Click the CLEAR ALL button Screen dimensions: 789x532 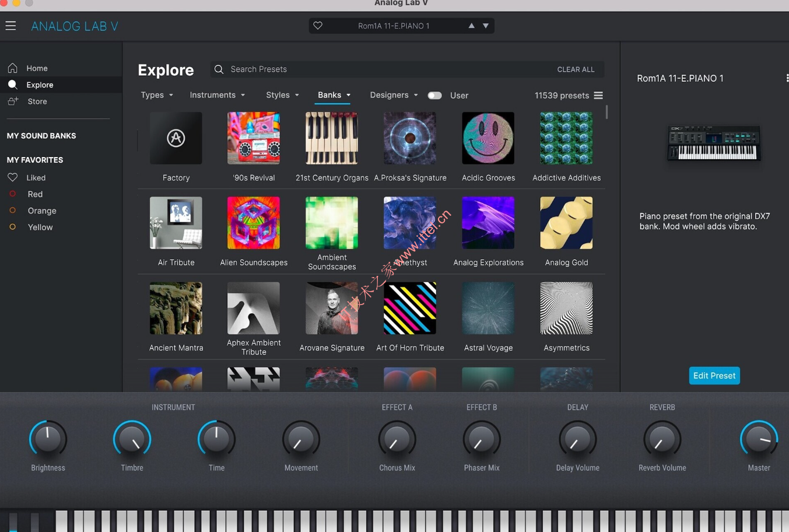pyautogui.click(x=576, y=69)
